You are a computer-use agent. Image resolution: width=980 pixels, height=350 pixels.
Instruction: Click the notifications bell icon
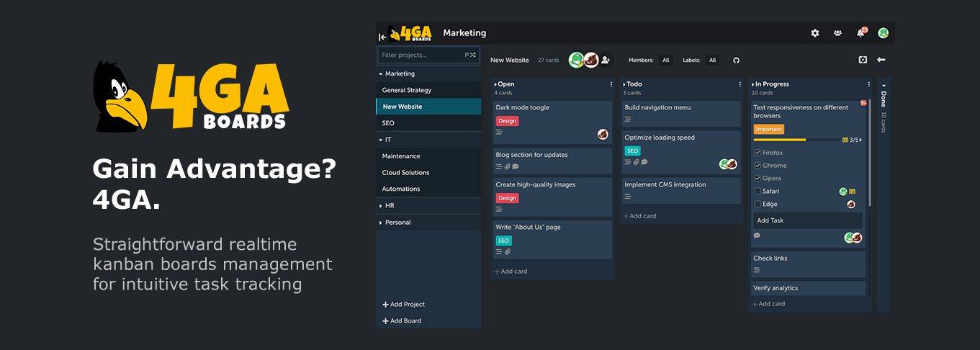pos(860,33)
